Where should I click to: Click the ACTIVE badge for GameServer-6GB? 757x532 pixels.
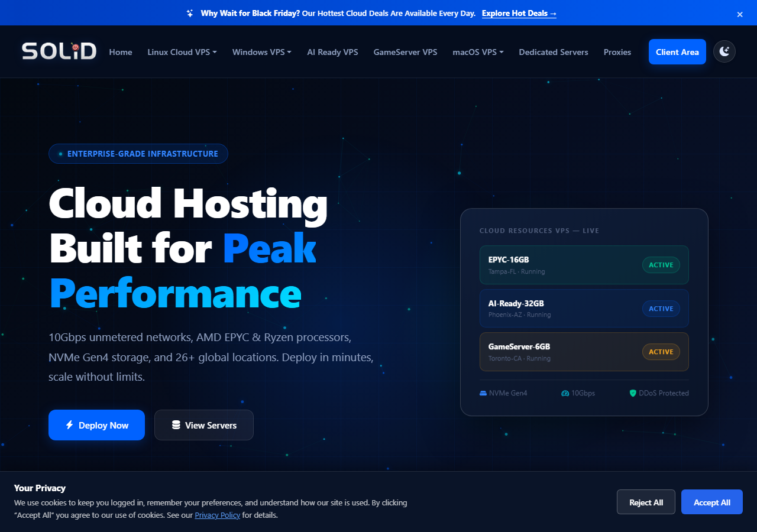[661, 352]
